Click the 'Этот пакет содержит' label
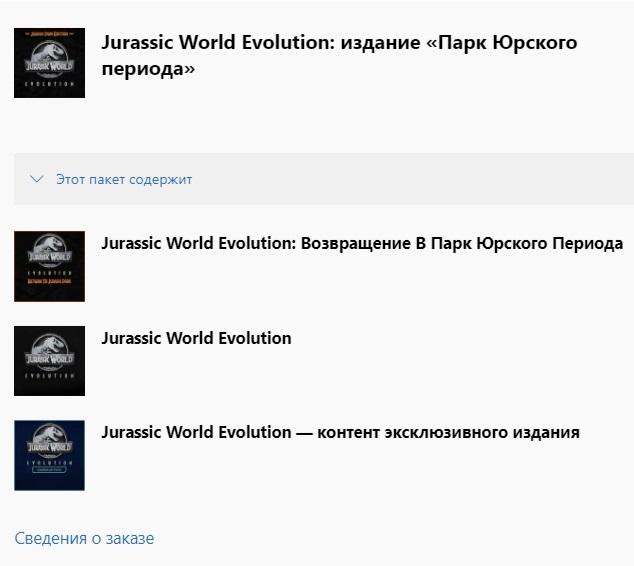The width and height of the screenshot is (634, 566). tap(124, 179)
